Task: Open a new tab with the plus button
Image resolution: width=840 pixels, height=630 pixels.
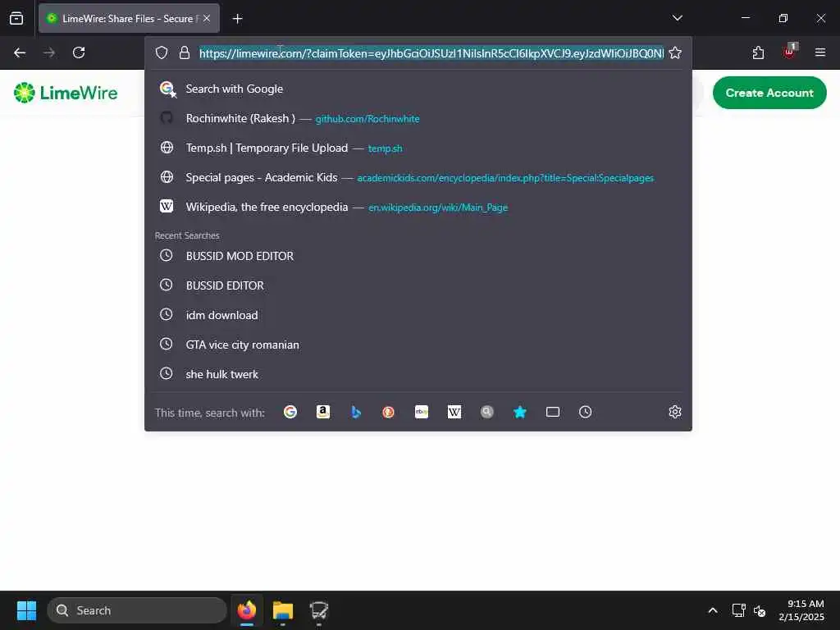Action: click(x=237, y=19)
